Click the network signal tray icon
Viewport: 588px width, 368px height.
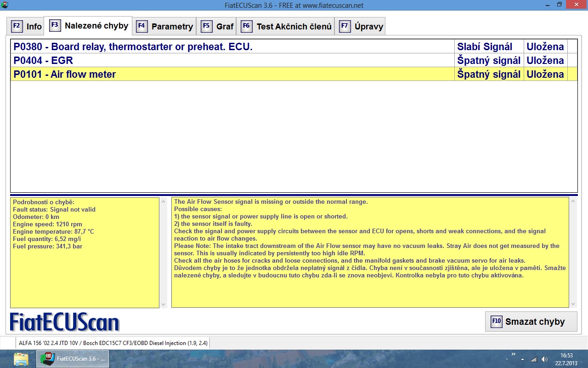point(533,359)
